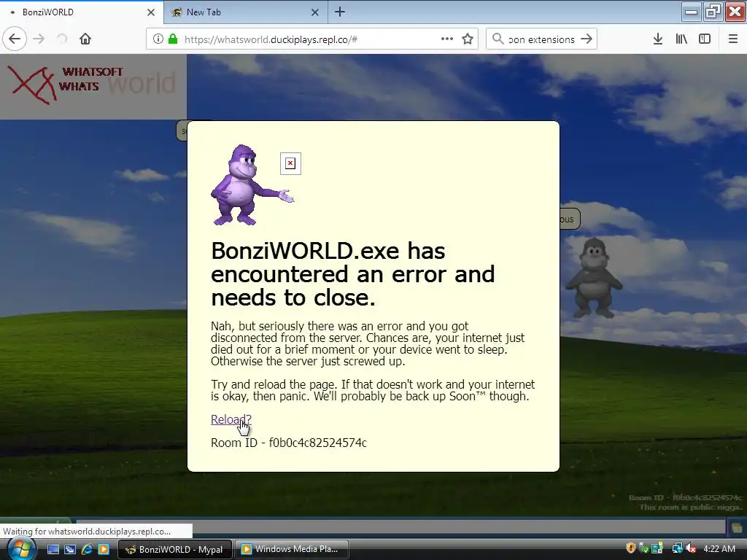Click the Show Desktop quick launch icon

(53, 550)
